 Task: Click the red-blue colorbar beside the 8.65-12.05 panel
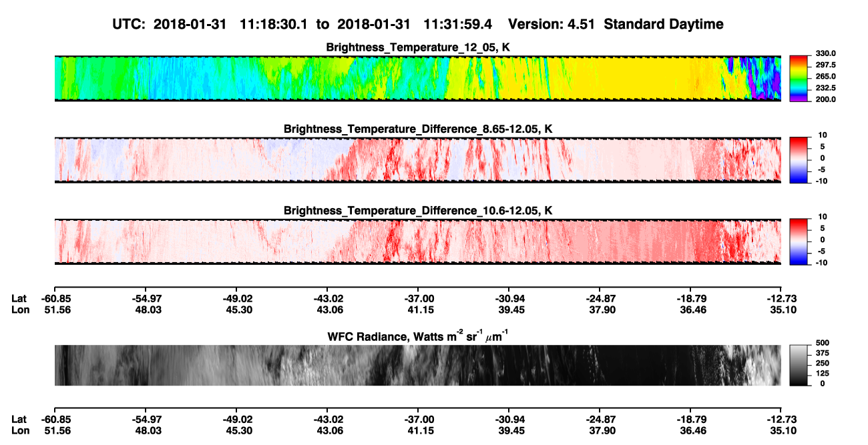tap(799, 159)
